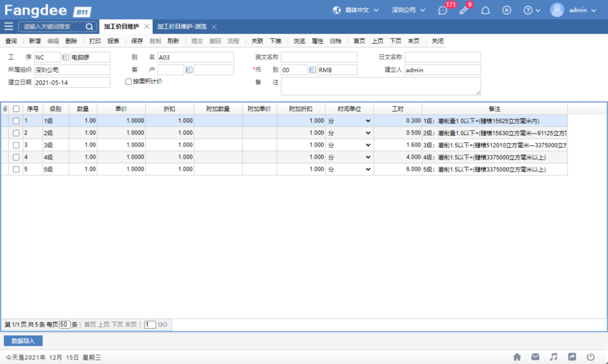This screenshot has width=608, height=364.
Task: Check the checkbox for row 4级
Action: pos(16,157)
